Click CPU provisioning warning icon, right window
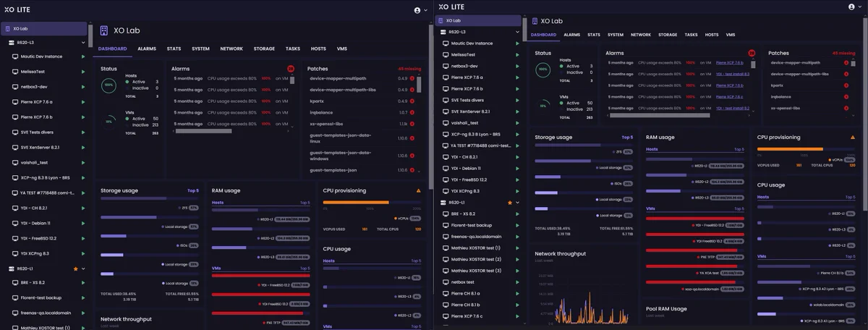The width and height of the screenshot is (868, 330). tap(852, 137)
